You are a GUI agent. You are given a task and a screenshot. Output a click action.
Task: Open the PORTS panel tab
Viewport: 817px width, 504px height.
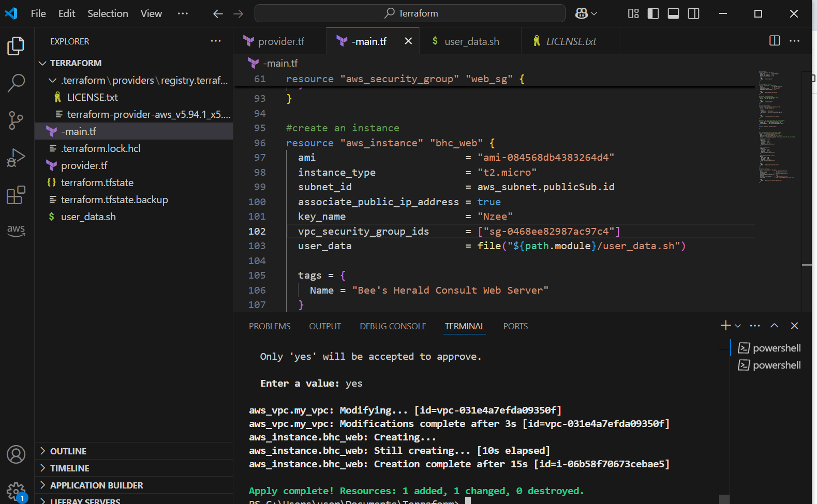point(515,326)
